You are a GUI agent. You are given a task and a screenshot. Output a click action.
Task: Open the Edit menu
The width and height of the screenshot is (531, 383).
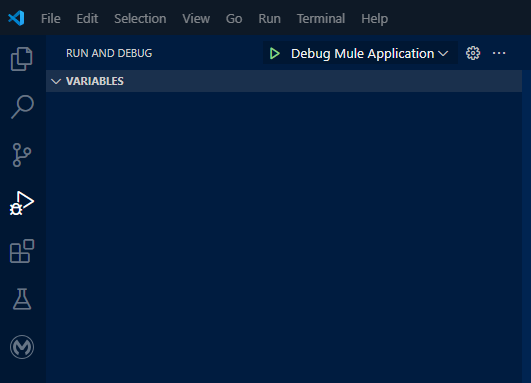pos(87,19)
